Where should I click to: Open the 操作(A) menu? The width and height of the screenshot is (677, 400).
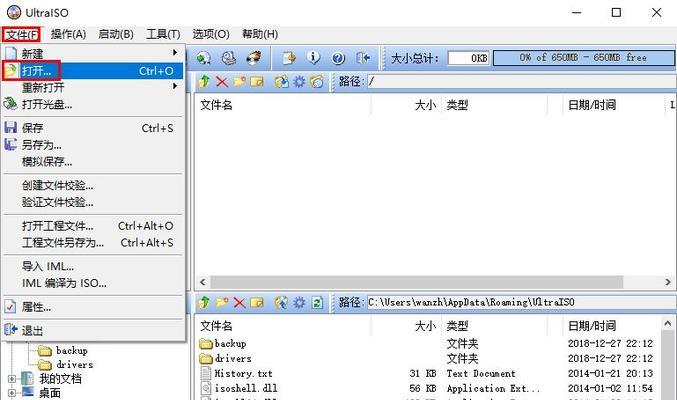pyautogui.click(x=68, y=34)
